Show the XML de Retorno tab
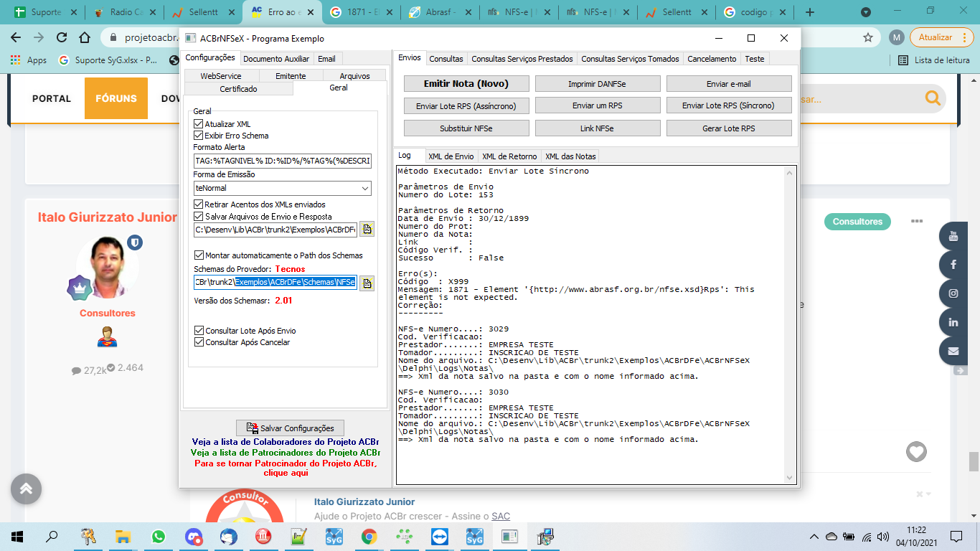The width and height of the screenshot is (980, 551). (509, 156)
